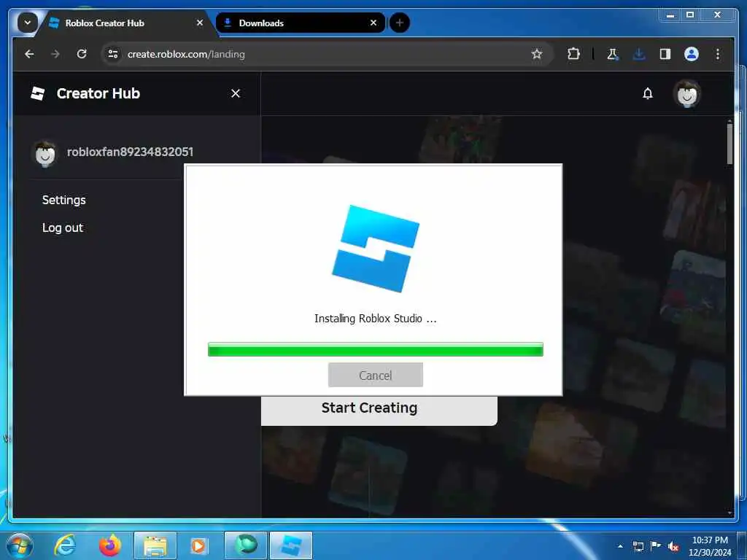Open a new browser tab

(x=399, y=23)
